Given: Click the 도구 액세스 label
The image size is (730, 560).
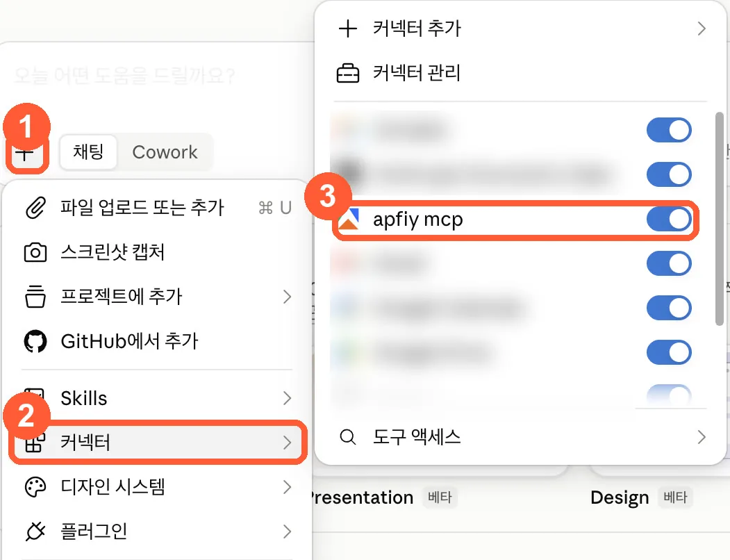Looking at the screenshot, I should point(417,437).
